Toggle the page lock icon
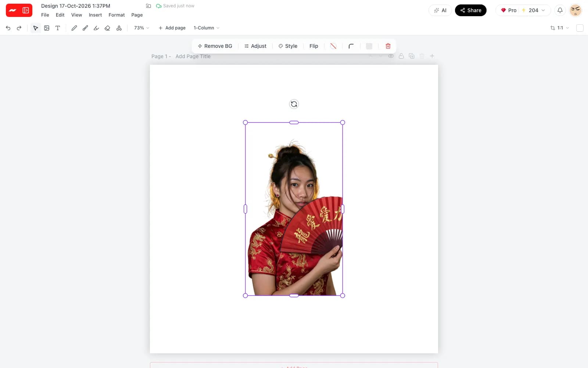The width and height of the screenshot is (588, 368). (x=401, y=56)
